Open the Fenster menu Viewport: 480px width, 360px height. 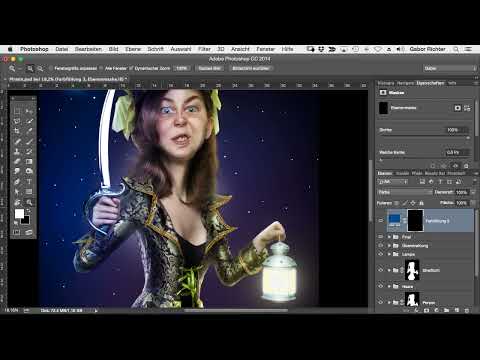[265, 49]
